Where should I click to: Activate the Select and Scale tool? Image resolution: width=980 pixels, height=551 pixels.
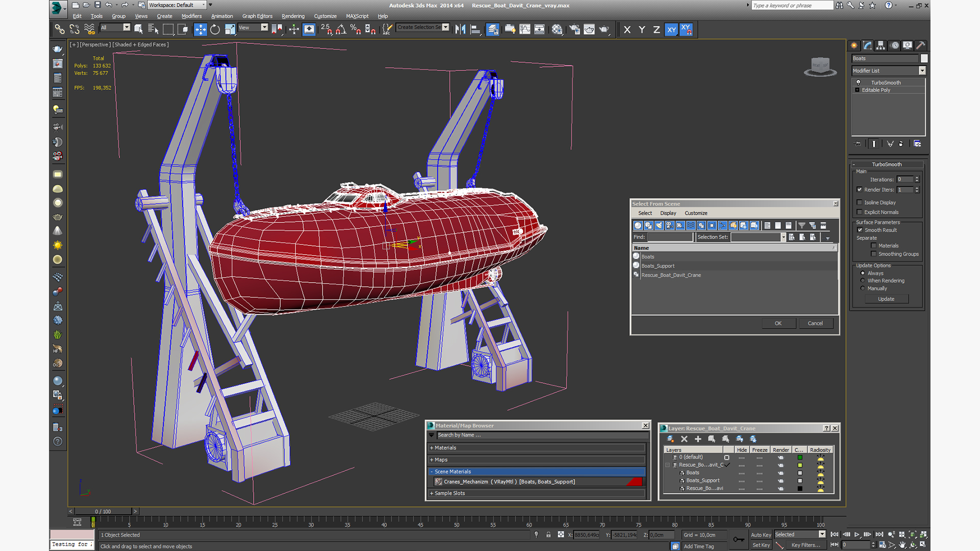click(230, 30)
